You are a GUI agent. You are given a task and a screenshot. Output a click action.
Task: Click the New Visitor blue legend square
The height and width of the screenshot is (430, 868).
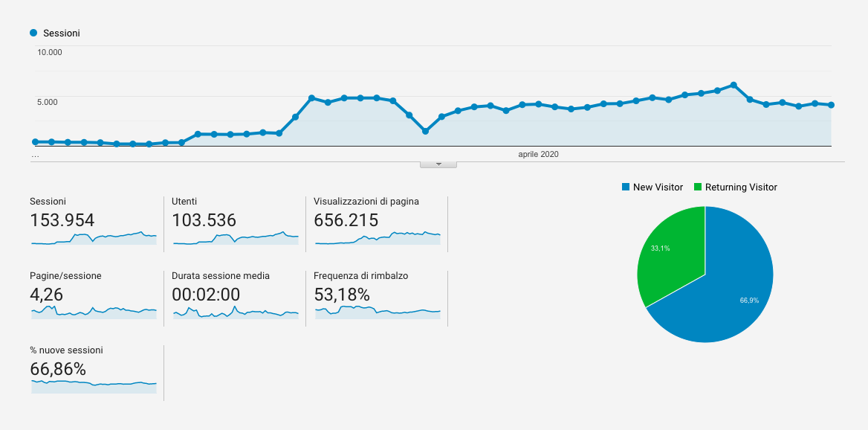click(626, 187)
